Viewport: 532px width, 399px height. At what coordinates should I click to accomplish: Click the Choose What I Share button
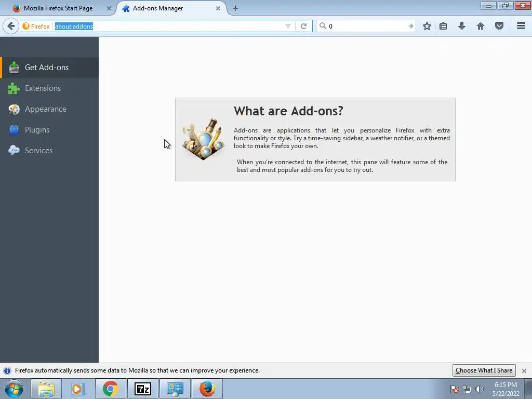coord(484,370)
